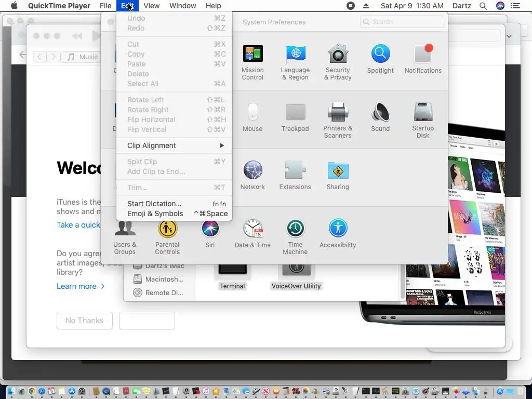Expand the Clip Alignment submenu
This screenshot has width=532, height=399.
[x=175, y=145]
